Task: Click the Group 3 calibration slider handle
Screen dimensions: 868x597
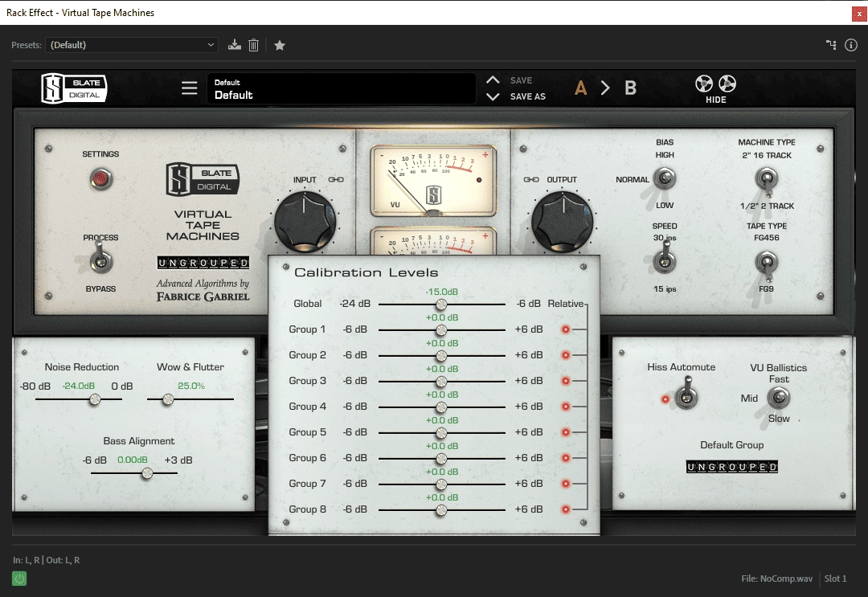Action: click(441, 381)
